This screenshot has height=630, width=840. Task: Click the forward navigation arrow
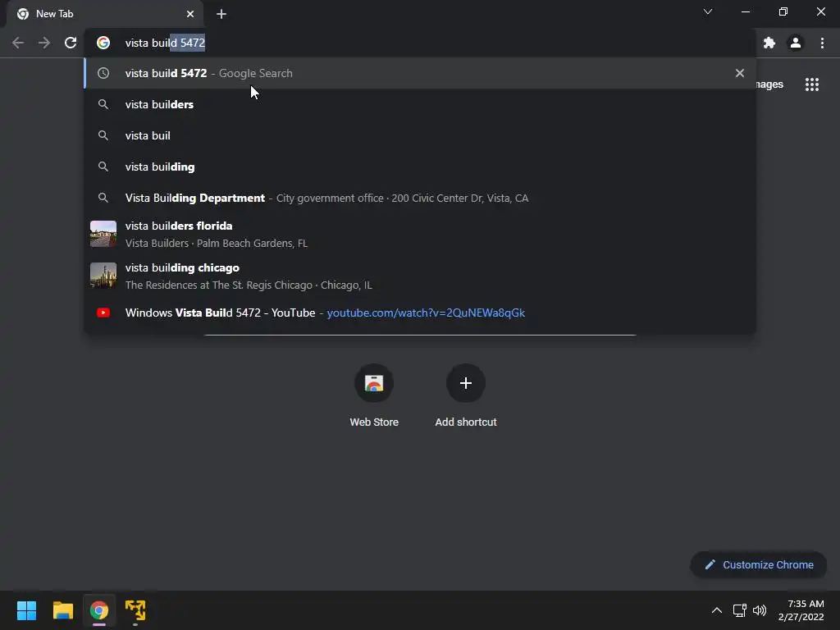[44, 43]
